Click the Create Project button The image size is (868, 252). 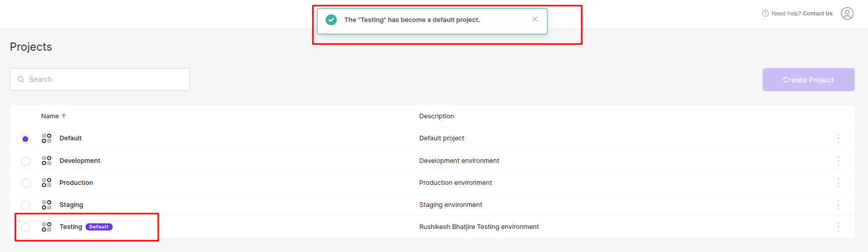(x=809, y=80)
